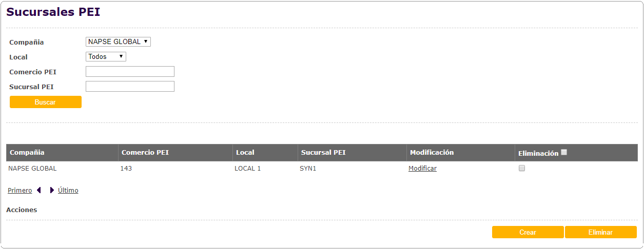The height and width of the screenshot is (249, 644).
Task: Expand the Local dropdown set to Todos
Action: (x=106, y=56)
